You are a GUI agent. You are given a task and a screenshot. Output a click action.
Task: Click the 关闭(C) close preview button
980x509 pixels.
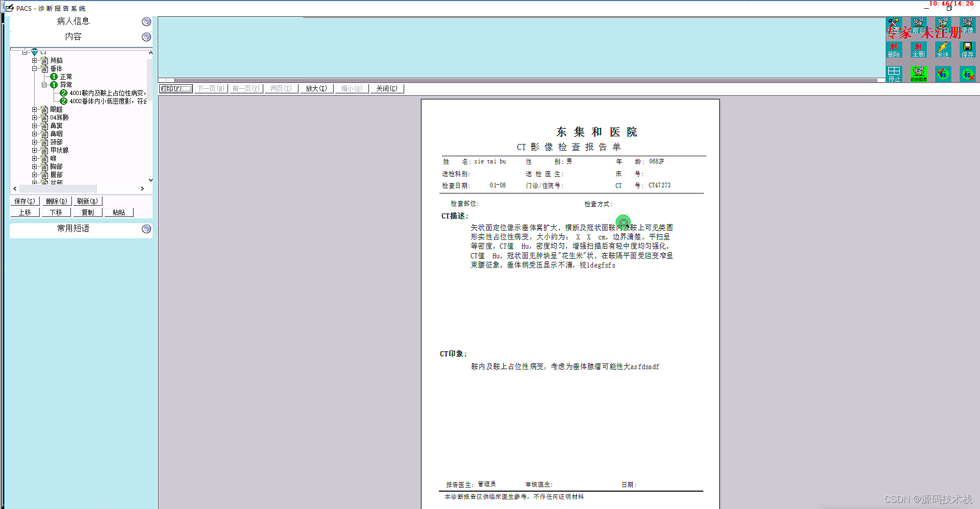(x=387, y=88)
